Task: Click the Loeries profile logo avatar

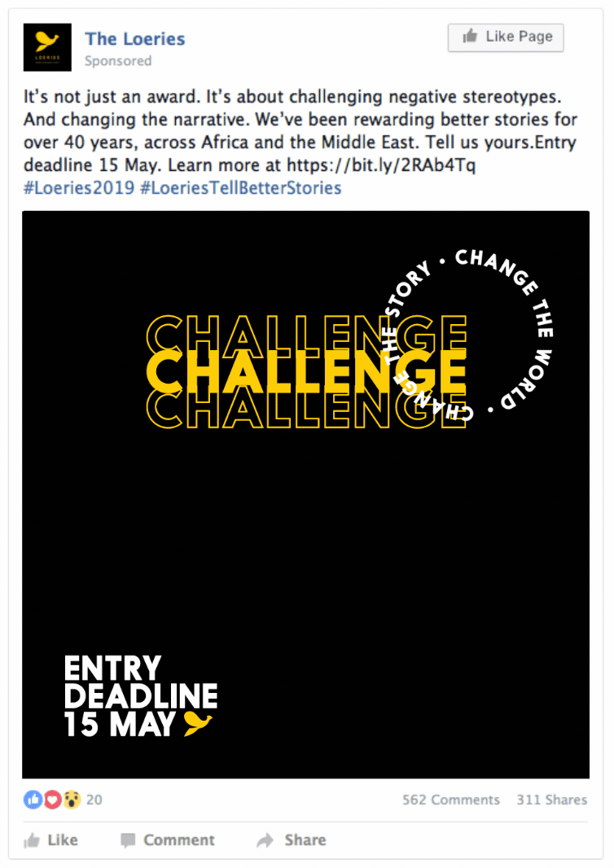Action: [47, 47]
